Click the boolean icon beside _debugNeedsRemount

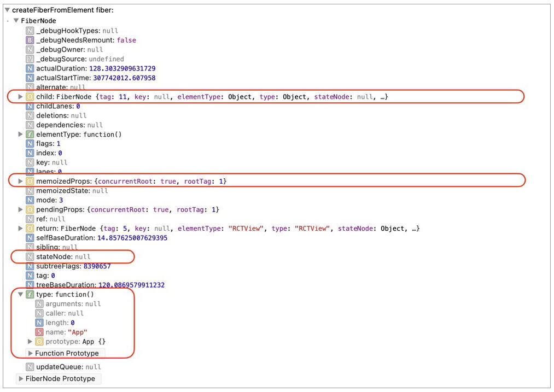(30, 40)
